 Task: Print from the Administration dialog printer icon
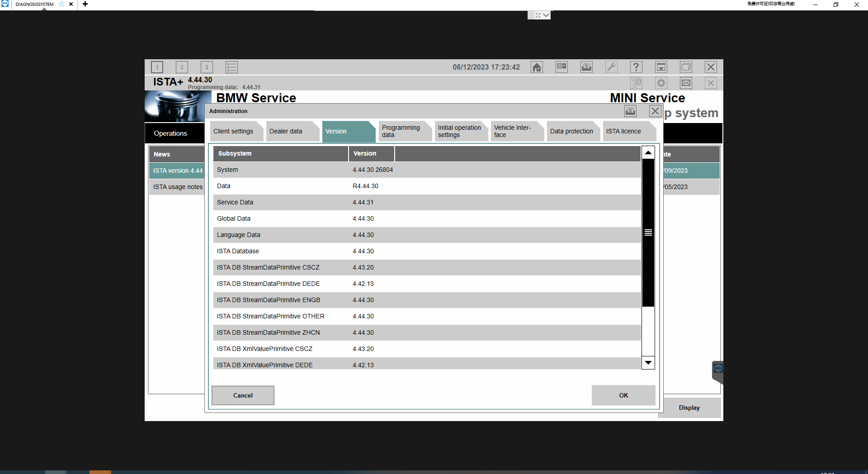(x=630, y=111)
